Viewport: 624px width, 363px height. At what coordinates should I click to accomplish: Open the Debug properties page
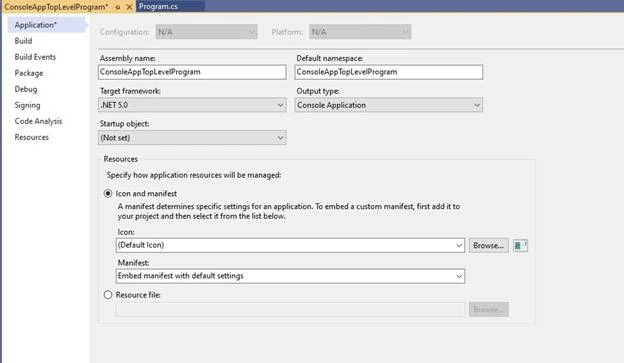click(26, 89)
